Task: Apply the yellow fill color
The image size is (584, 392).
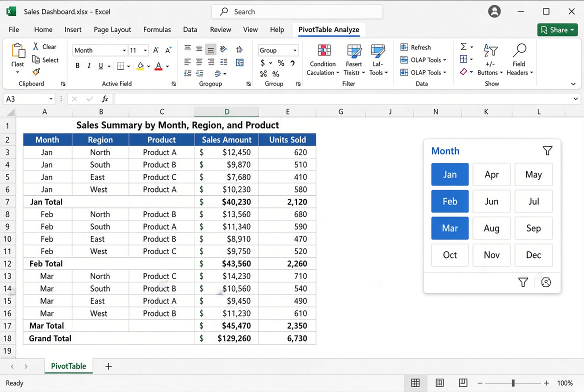Action: pos(140,66)
